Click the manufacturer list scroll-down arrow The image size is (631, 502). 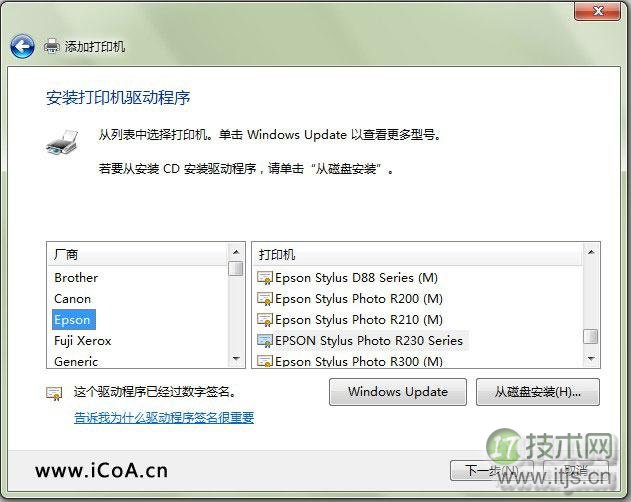[236, 358]
